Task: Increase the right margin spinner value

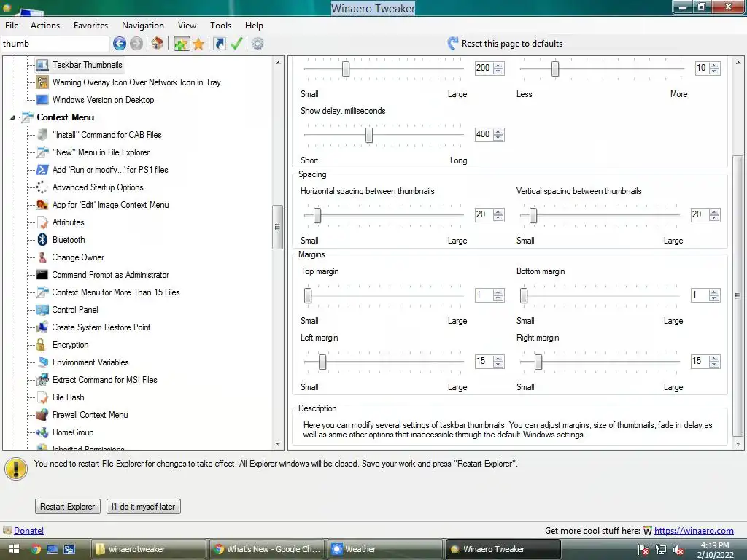Action: [x=714, y=359]
